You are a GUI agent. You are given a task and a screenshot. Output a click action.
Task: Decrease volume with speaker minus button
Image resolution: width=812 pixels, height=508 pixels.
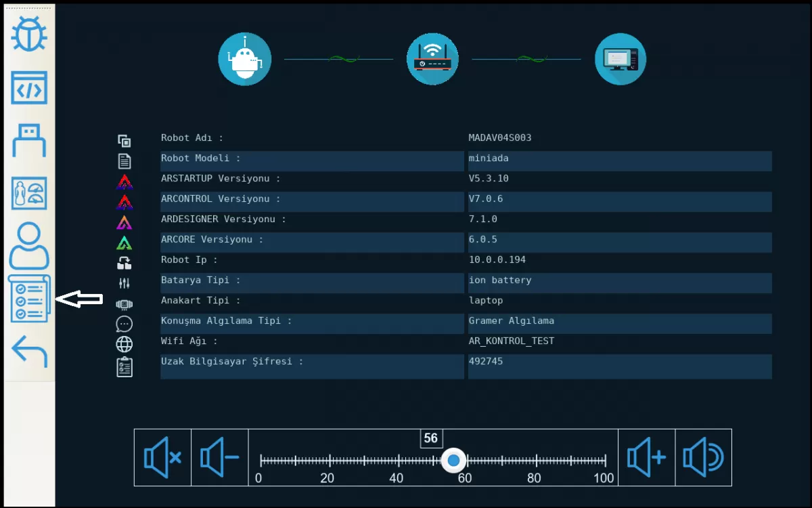(219, 458)
